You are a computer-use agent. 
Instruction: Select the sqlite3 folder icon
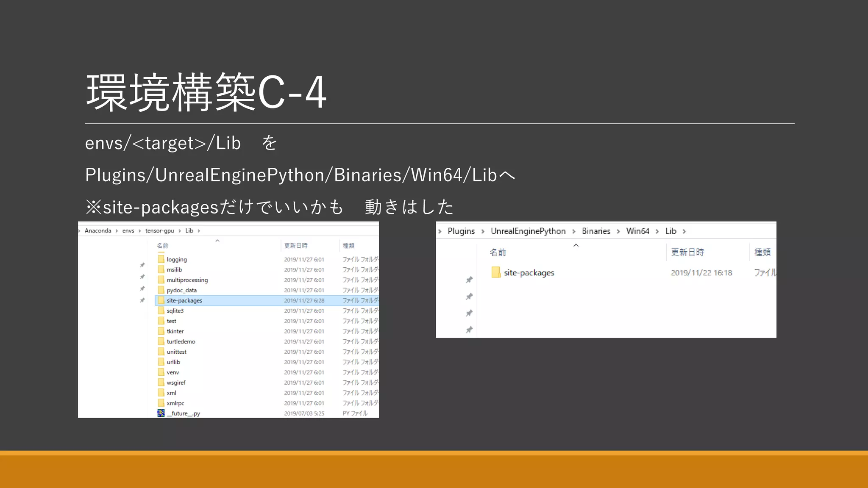tap(161, 311)
